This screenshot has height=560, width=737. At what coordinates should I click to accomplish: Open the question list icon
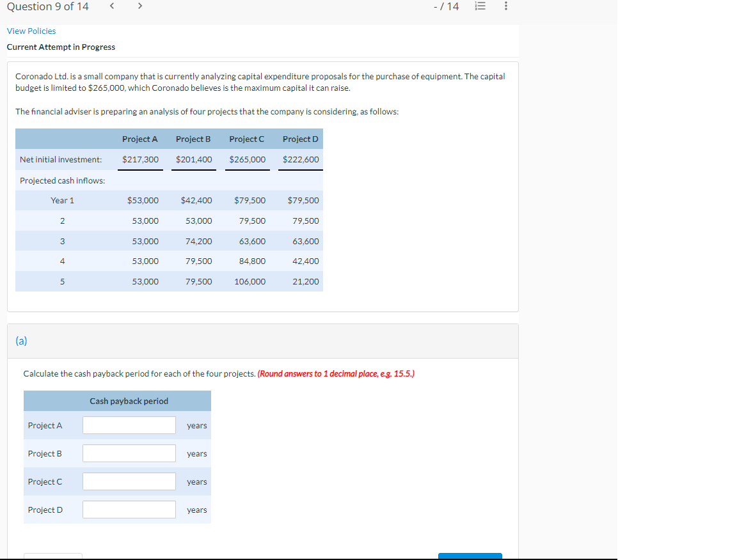(481, 6)
